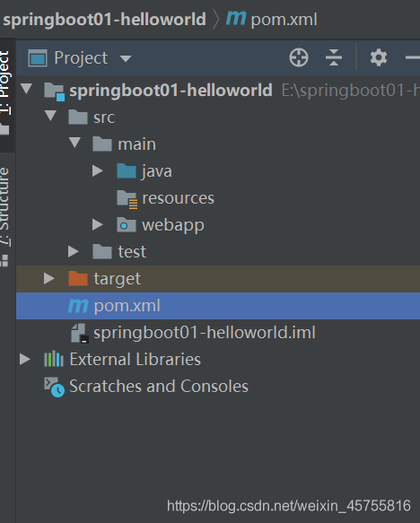420x523 pixels.
Task: Hide the Project panel with minus icon
Action: click(413, 57)
